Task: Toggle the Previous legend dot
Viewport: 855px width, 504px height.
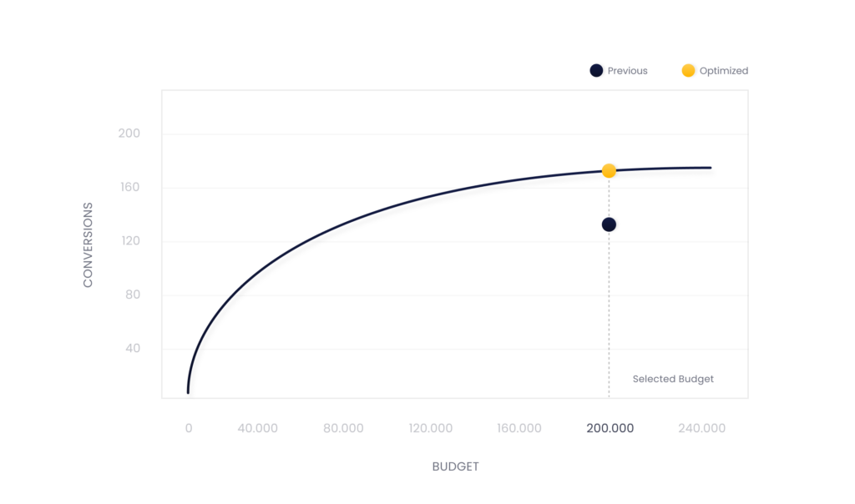Action: click(x=596, y=70)
